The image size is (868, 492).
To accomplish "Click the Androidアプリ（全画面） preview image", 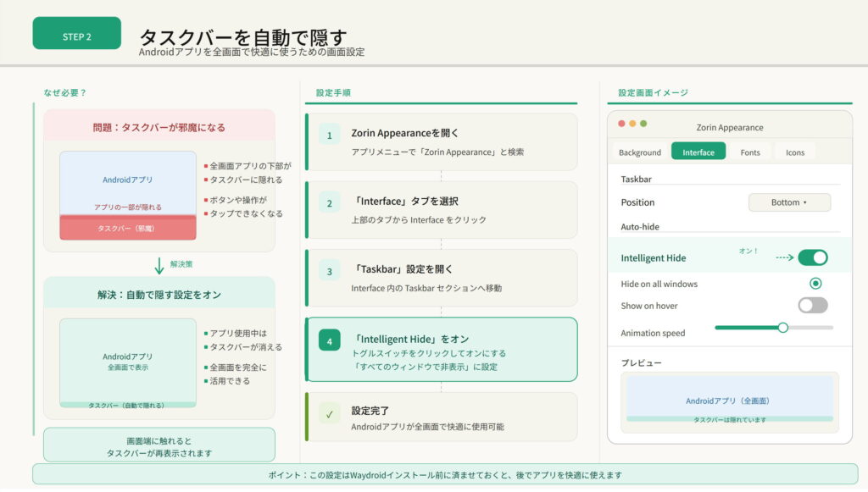I will (x=730, y=401).
